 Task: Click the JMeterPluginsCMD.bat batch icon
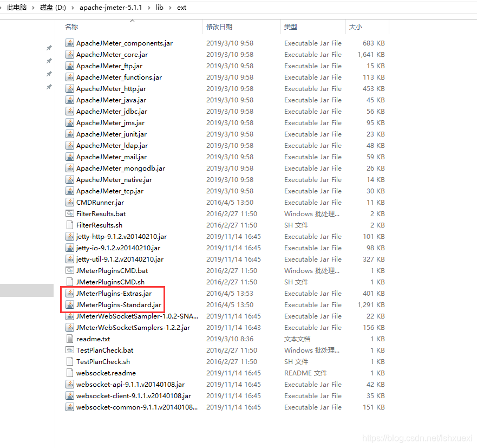[70, 270]
